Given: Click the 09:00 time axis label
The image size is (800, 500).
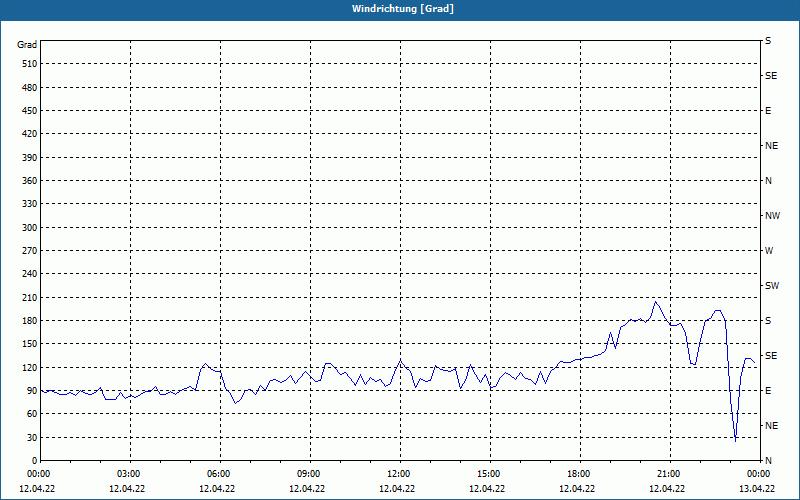Looking at the screenshot, I should [310, 474].
